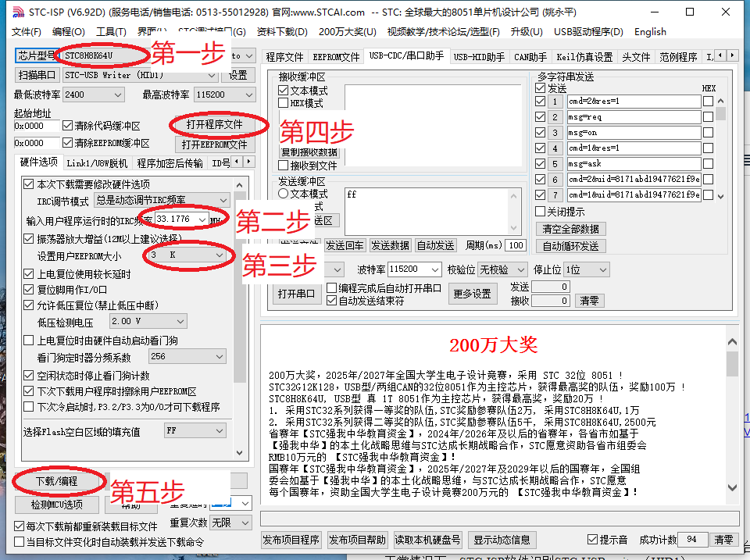Screen dimensions: 750x560
Task: Open the 工具(T) menu
Action: (x=111, y=32)
